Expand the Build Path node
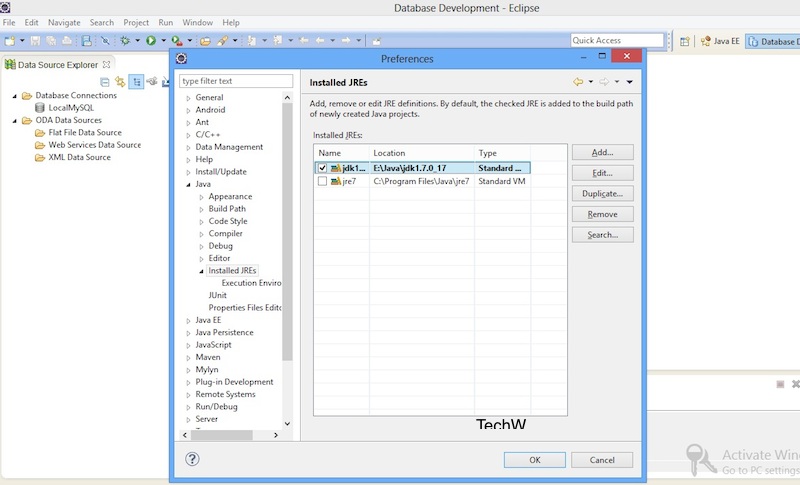The image size is (800, 485). [x=202, y=209]
